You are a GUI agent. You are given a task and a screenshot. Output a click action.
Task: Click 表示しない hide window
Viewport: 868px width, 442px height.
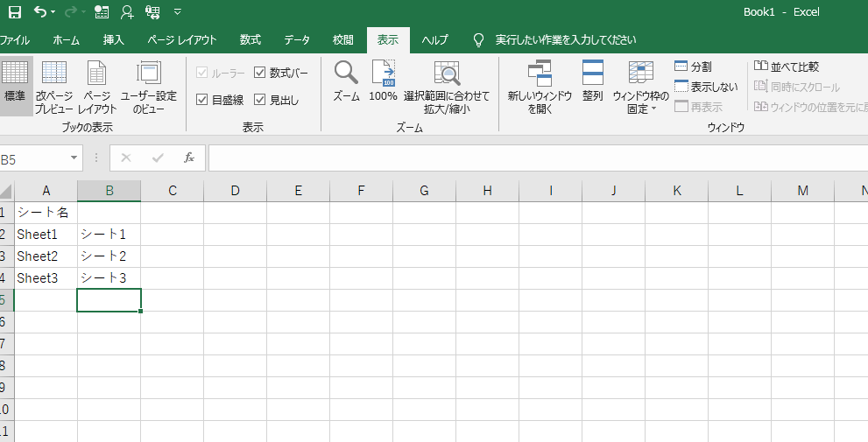click(x=706, y=87)
